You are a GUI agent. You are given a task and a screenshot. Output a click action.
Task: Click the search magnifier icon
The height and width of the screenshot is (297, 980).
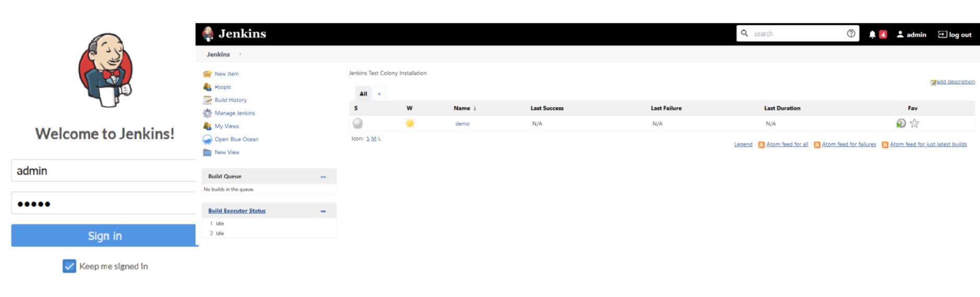pyautogui.click(x=745, y=33)
